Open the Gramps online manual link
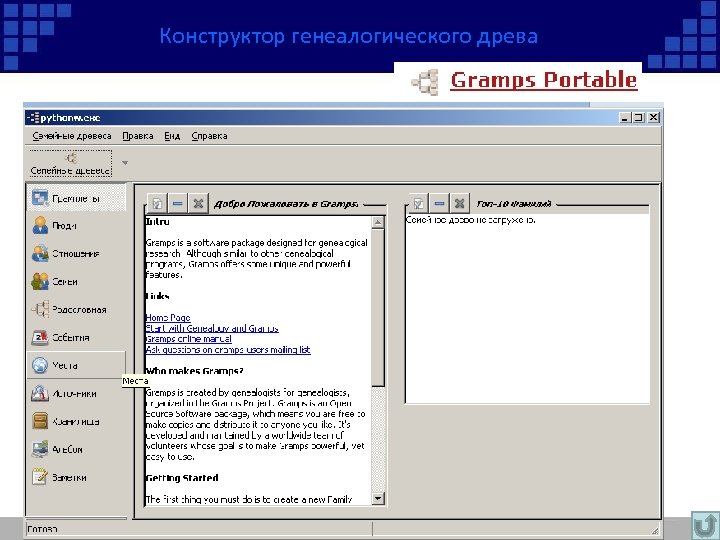Image resolution: width=720 pixels, height=540 pixels. pos(188,339)
